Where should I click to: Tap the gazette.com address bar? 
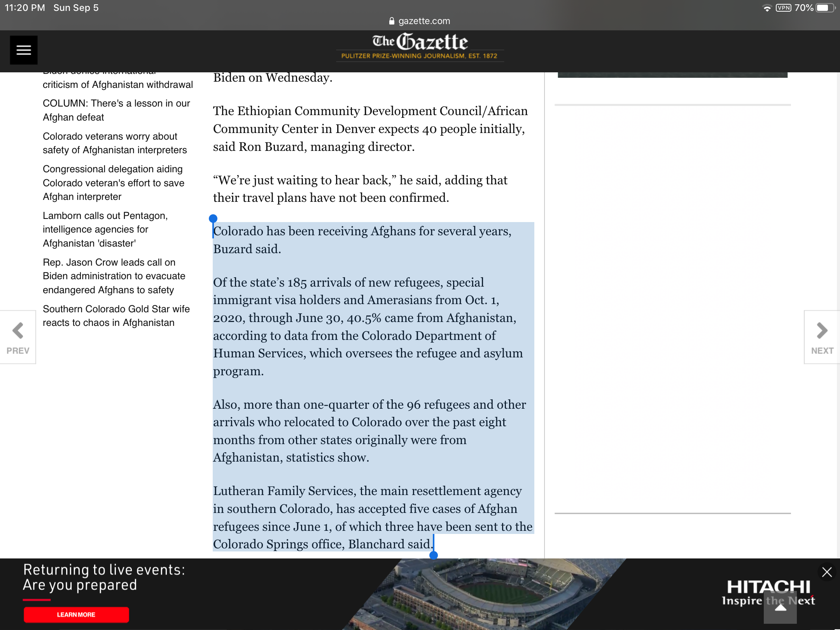coord(420,21)
